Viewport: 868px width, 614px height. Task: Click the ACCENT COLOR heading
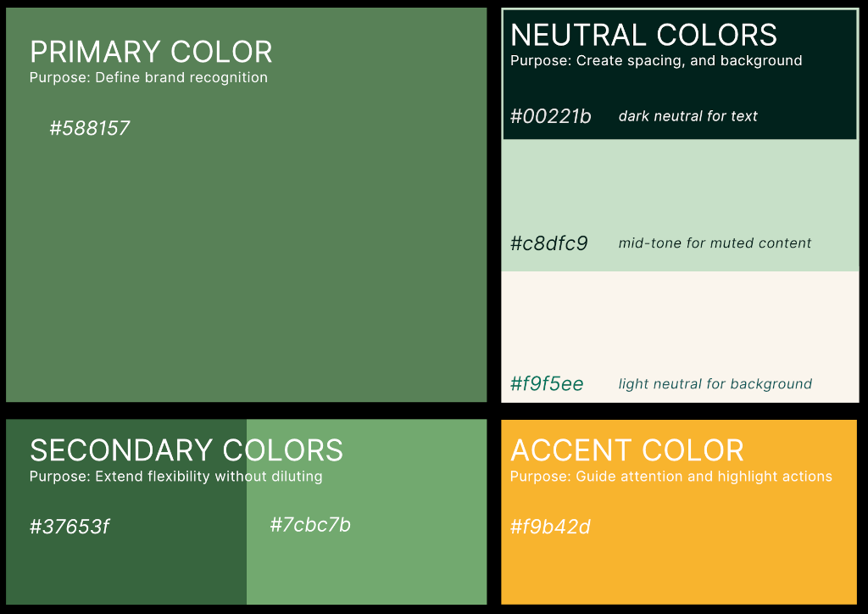tap(626, 450)
